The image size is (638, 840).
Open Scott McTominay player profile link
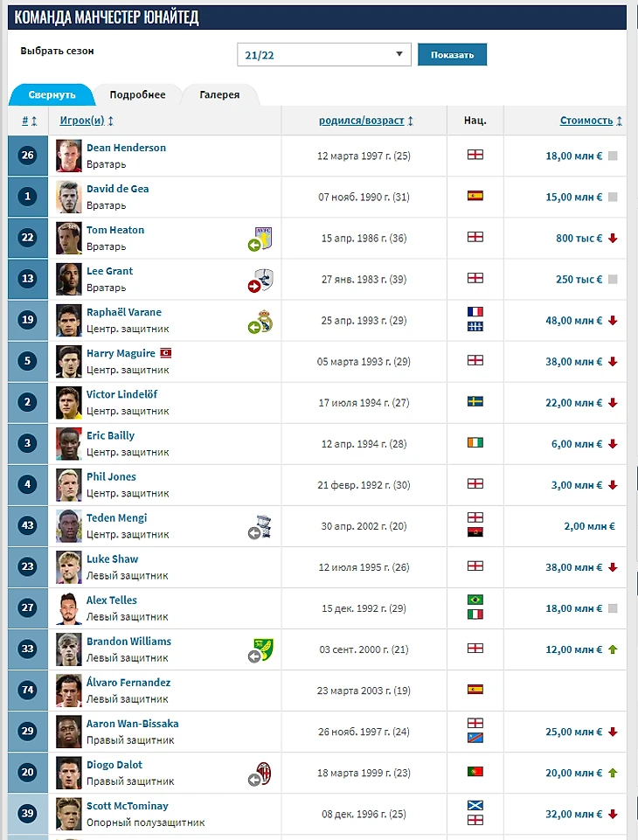point(128,806)
